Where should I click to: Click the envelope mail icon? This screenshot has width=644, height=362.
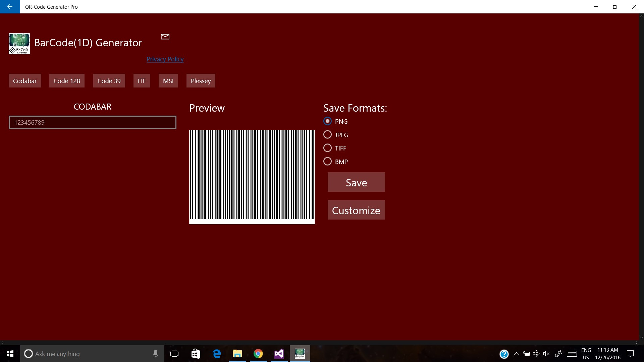[165, 37]
